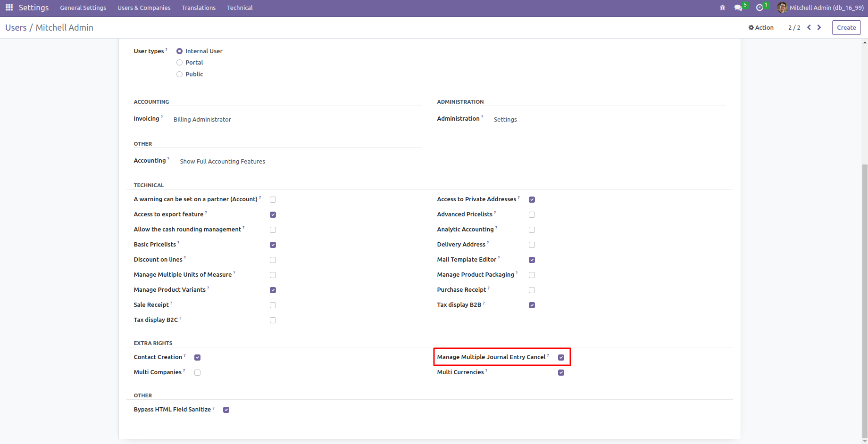Open General Settings menu item

83,8
